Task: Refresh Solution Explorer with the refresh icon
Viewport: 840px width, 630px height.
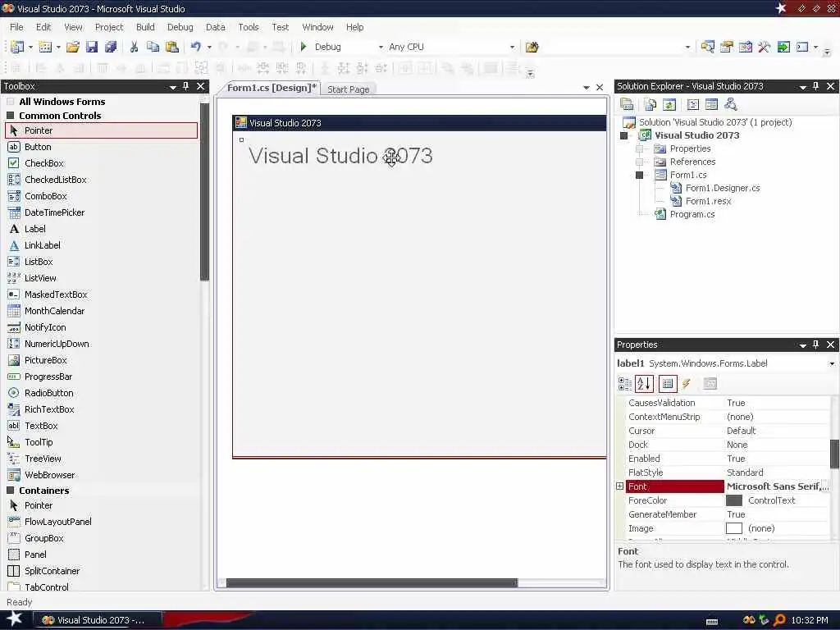Action: click(669, 104)
